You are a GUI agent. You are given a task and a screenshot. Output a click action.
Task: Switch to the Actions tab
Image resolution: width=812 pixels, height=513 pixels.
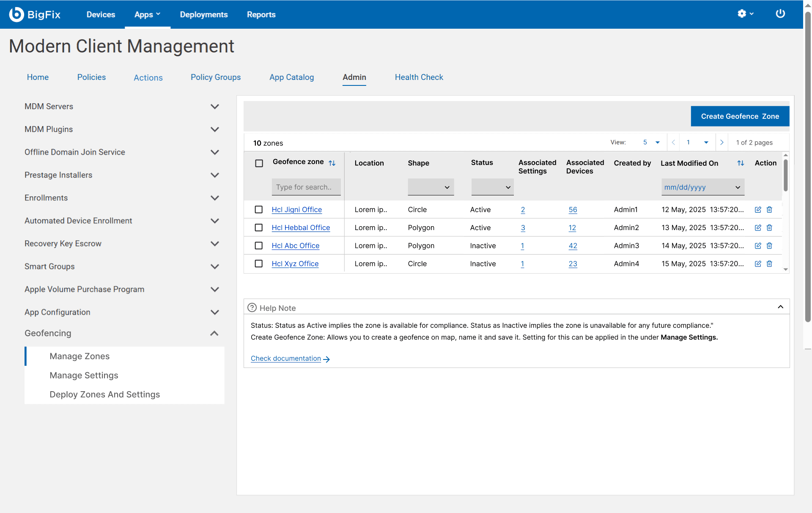click(x=148, y=77)
